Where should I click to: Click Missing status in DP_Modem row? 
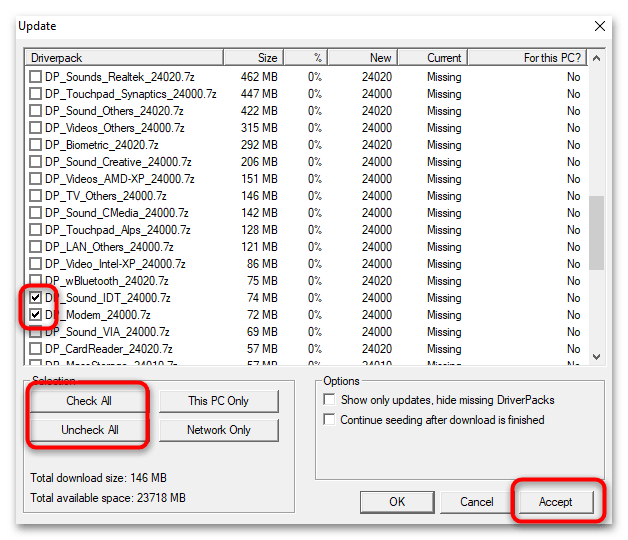[x=444, y=315]
